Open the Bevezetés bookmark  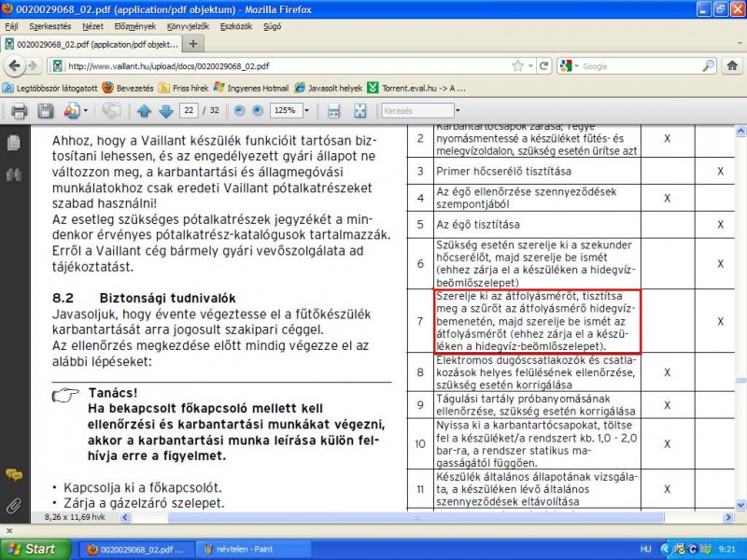[128, 88]
